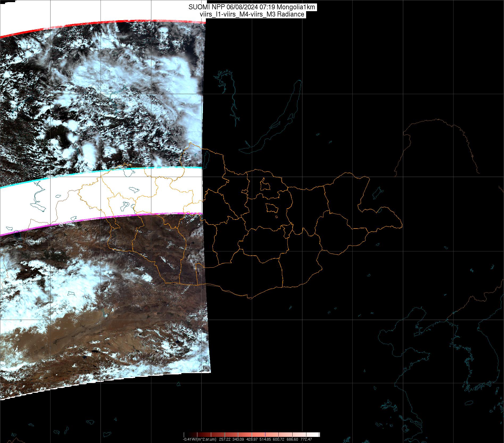Click the viirs_I1-viirs_M4-viirs_M3 Radiance subtitle
504x443 pixels.
[252, 14]
